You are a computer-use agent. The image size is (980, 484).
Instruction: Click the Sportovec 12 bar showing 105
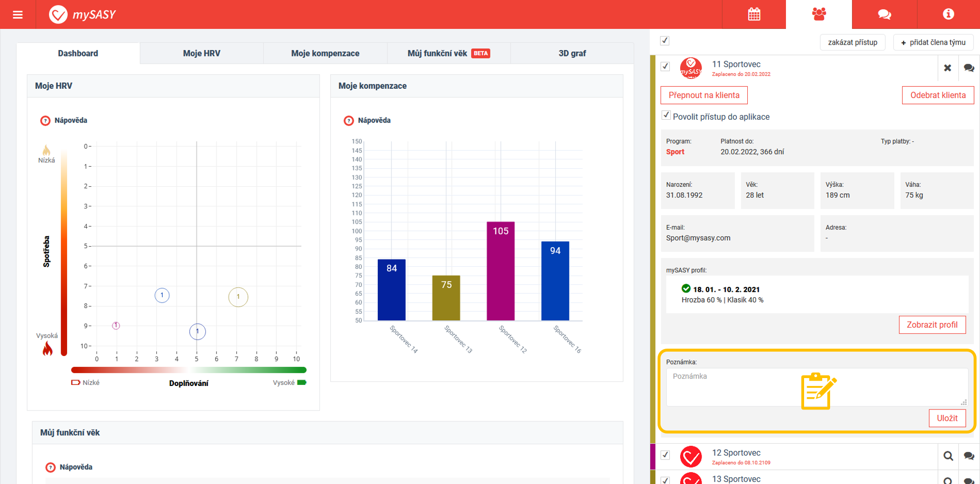click(500, 271)
